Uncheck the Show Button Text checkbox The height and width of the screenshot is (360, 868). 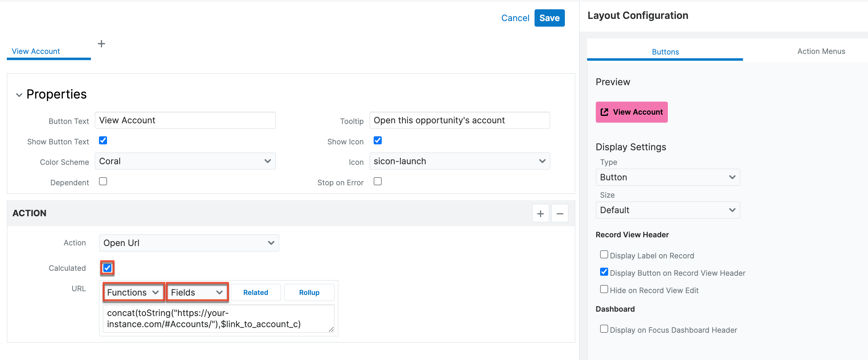point(103,140)
